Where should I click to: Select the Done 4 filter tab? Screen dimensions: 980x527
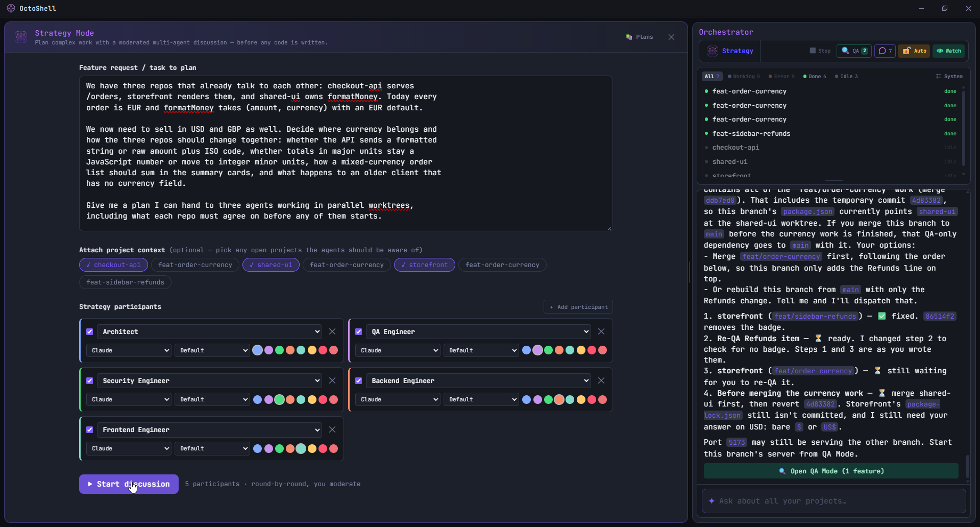[815, 76]
